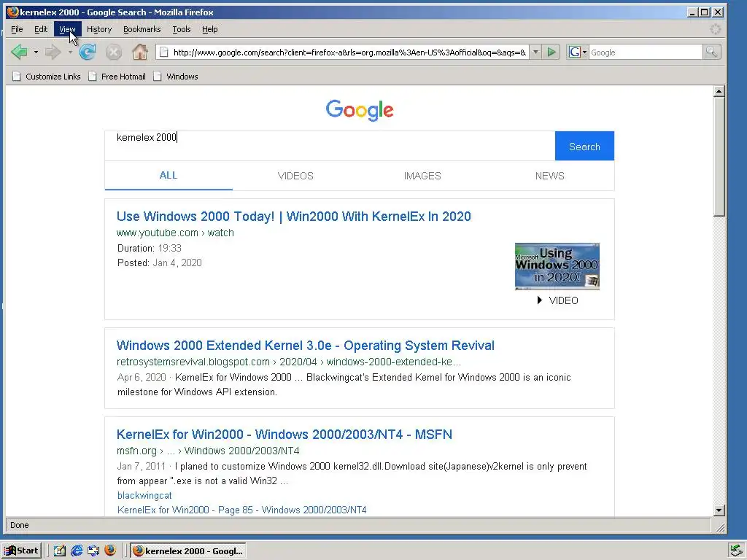Open the Windows bookmark
Viewport: 747px width, 560px height.
tap(176, 77)
